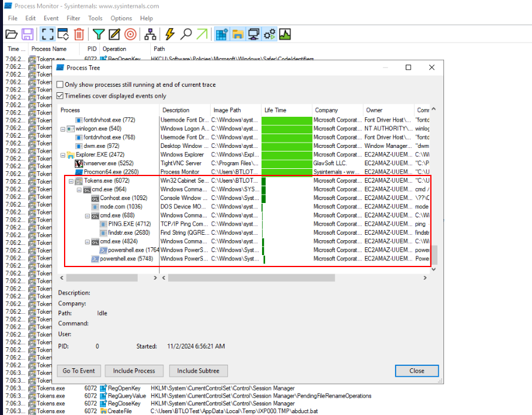Open the Filter menu

(x=73, y=19)
